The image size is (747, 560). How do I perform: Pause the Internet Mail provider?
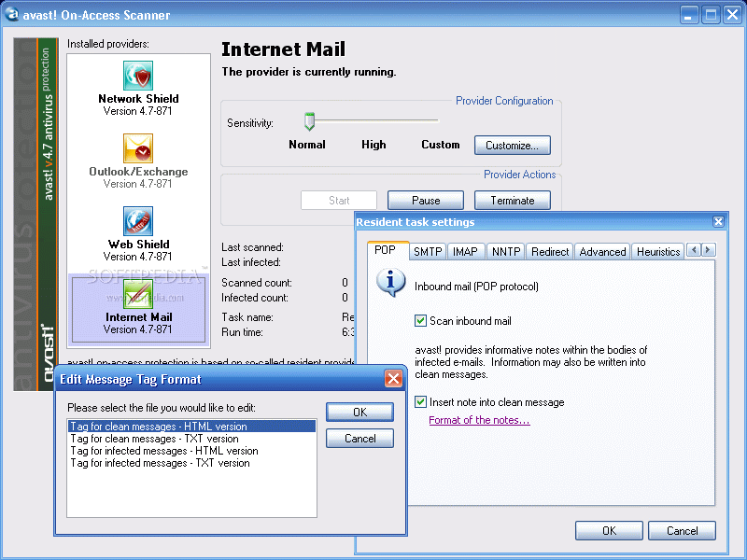click(426, 201)
